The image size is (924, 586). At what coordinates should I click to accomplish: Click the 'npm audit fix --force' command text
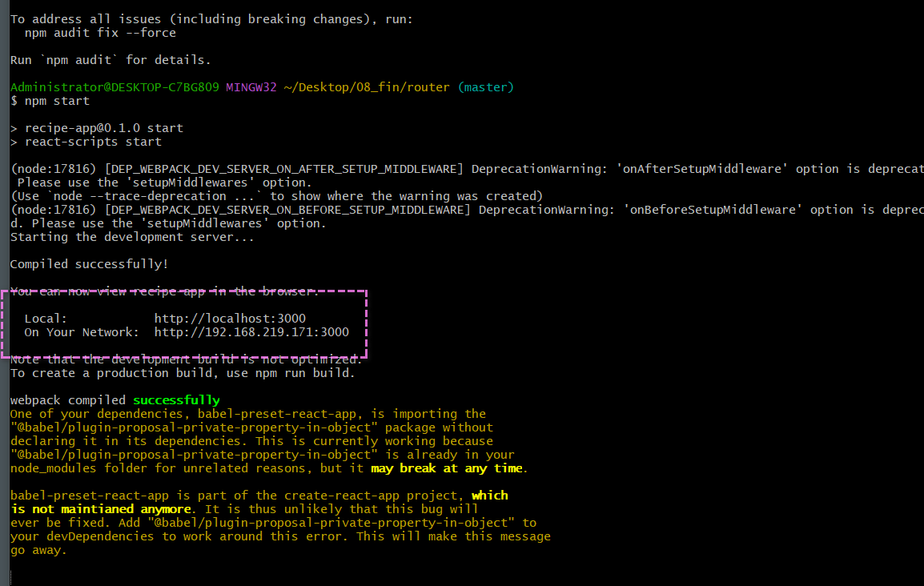(100, 33)
